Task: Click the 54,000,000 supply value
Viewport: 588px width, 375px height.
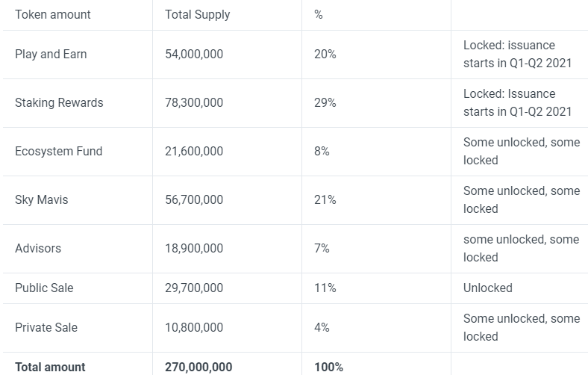Action: [194, 54]
